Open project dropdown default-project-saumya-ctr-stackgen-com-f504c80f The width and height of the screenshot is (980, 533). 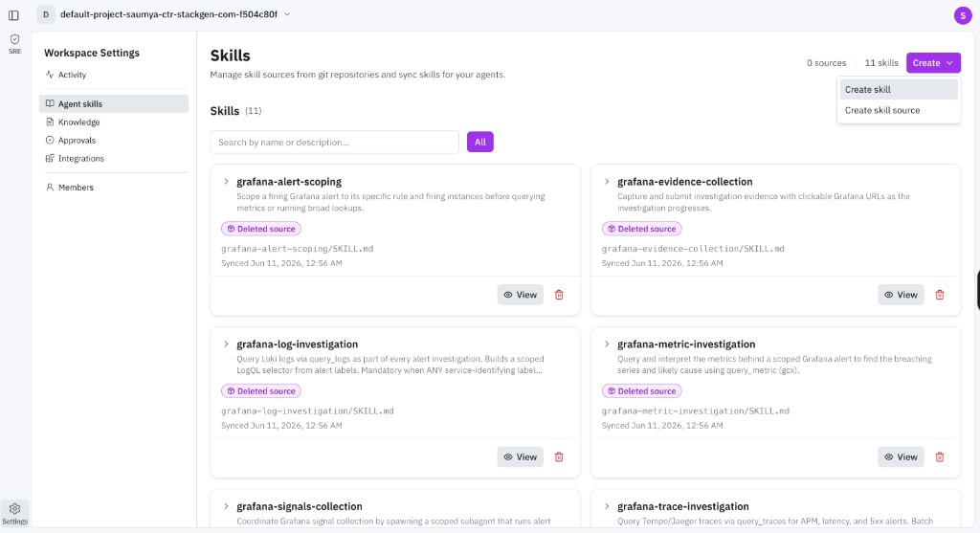[x=175, y=14]
